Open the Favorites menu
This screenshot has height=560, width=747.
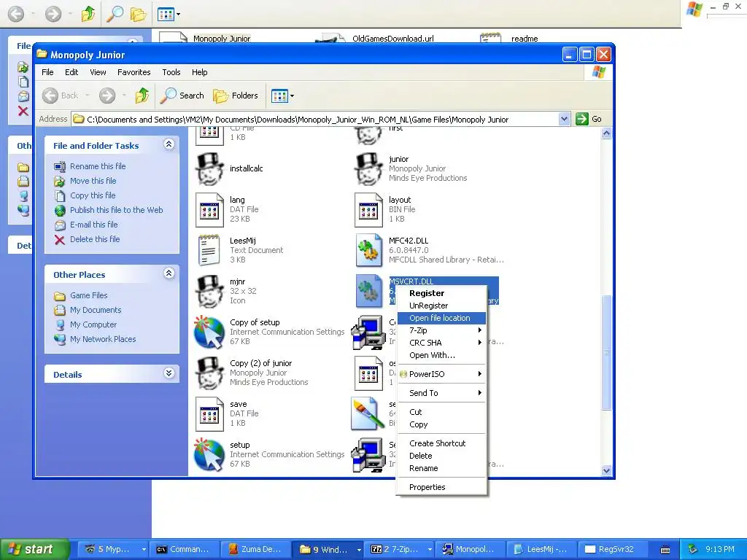pos(134,72)
